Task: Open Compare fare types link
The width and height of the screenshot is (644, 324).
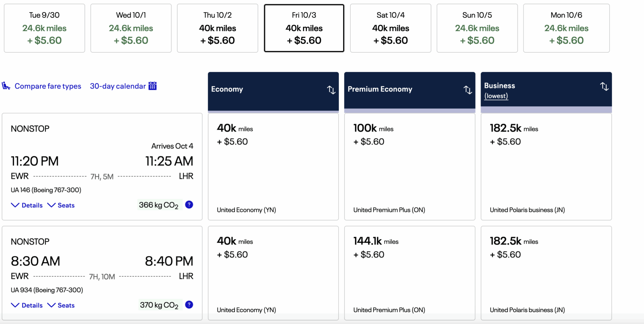Action: click(x=48, y=86)
